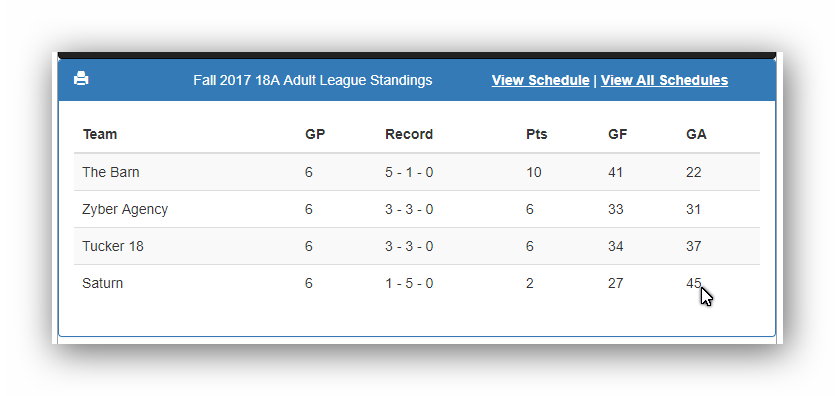Click the GA column header
This screenshot has height=396, width=835.
click(696, 134)
